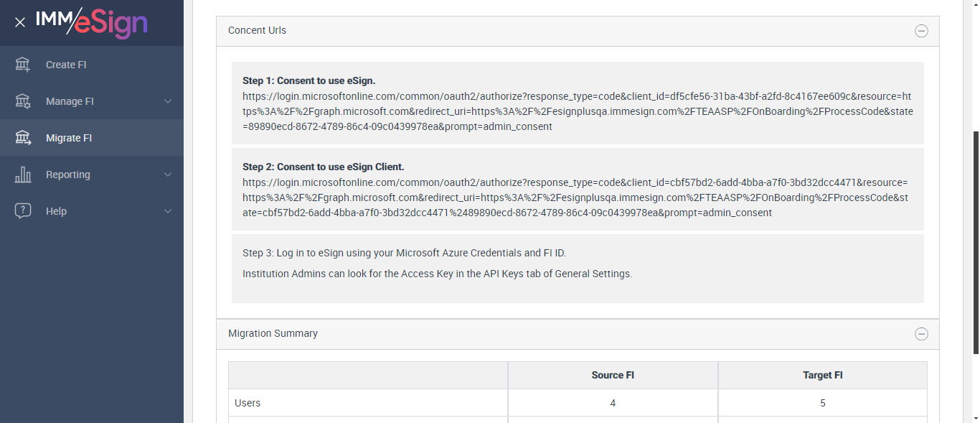Collapse the Migration Summary section
The image size is (980, 423).
click(921, 334)
